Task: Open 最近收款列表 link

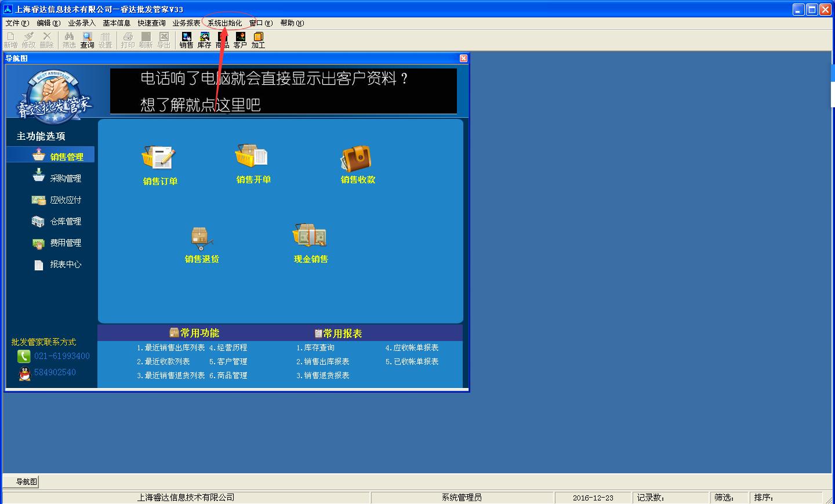Action: point(164,362)
